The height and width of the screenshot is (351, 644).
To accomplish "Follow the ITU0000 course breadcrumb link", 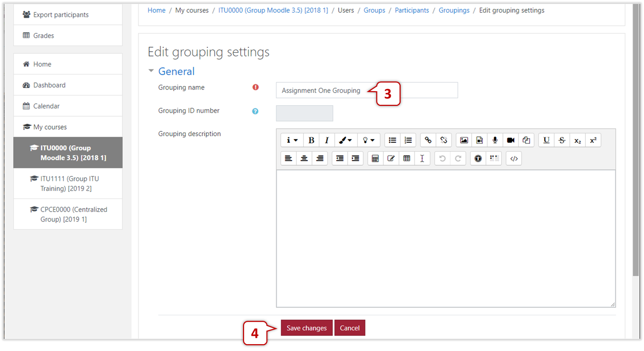I will 273,10.
